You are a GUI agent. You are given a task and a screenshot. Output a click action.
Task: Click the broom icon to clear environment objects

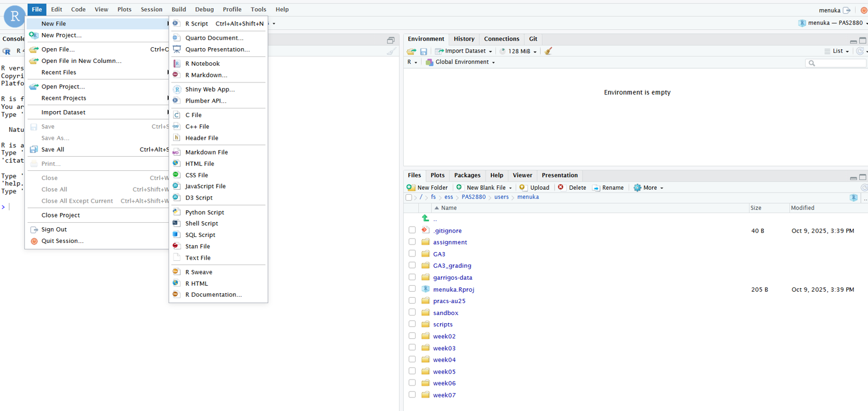548,51
